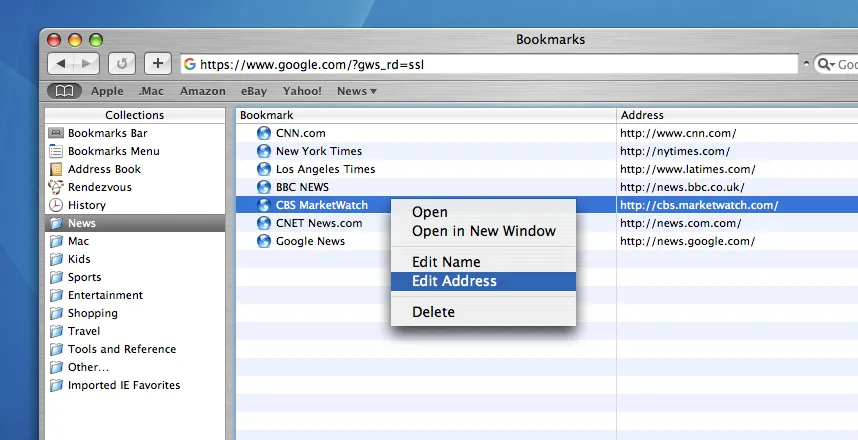Click the http://cbs.marketwatch.com/ address cell

click(699, 205)
